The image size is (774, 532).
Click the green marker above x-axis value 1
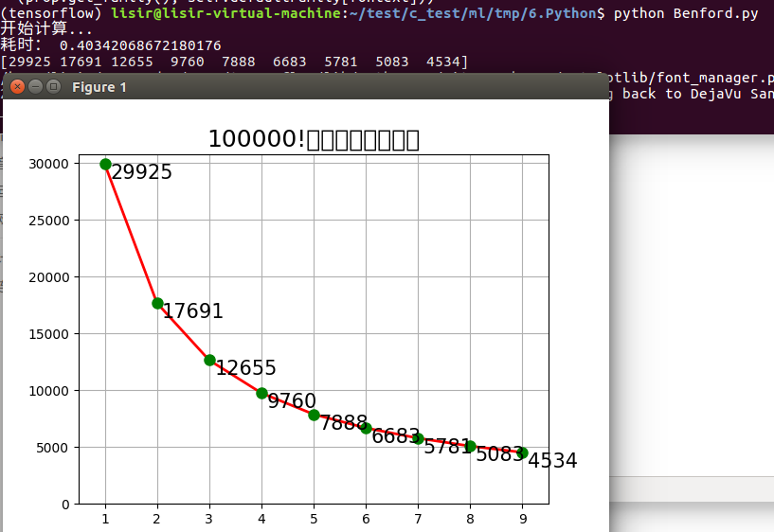coord(105,164)
